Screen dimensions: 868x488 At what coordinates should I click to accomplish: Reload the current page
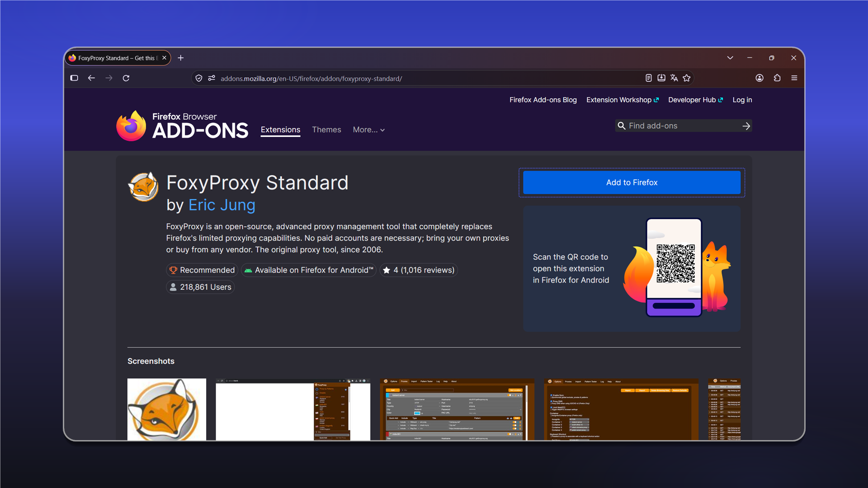126,78
